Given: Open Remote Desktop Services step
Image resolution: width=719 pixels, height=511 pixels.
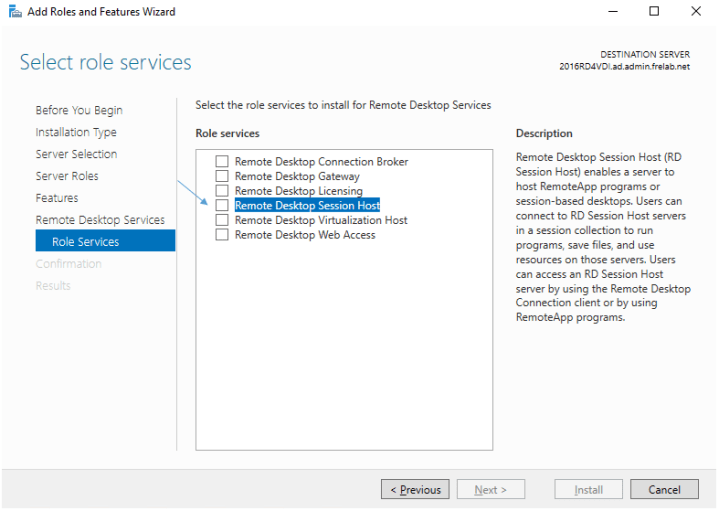Looking at the screenshot, I should [x=100, y=220].
